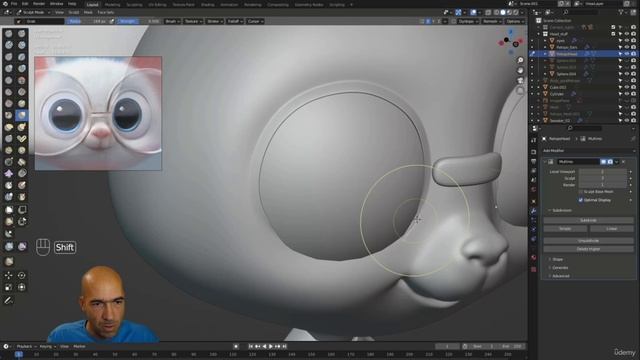Select the Snake Hook brush

tap(22, 127)
